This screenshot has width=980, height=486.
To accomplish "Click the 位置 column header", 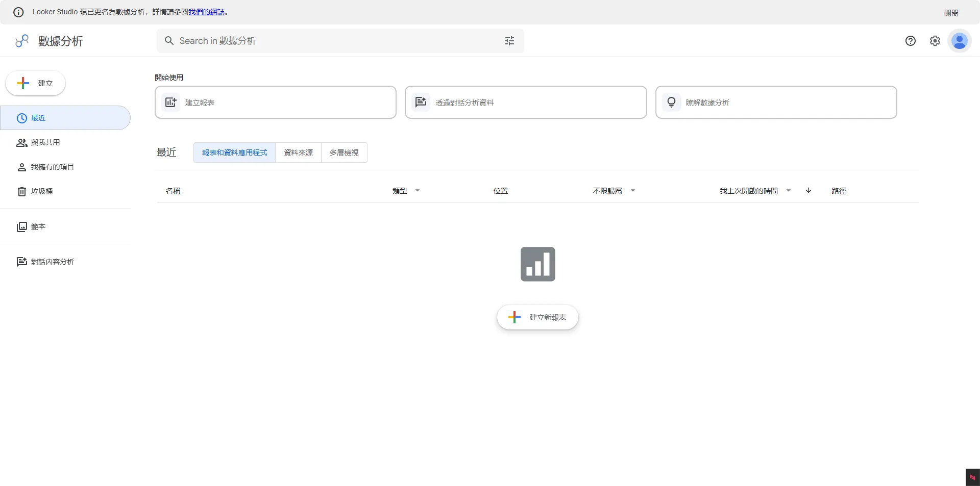I will 501,191.
